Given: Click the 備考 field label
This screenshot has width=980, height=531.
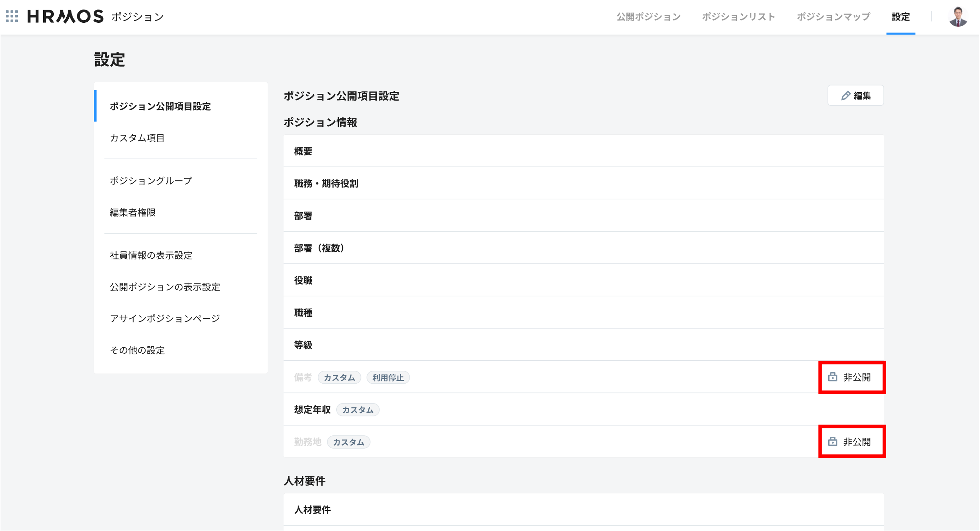Looking at the screenshot, I should (303, 377).
